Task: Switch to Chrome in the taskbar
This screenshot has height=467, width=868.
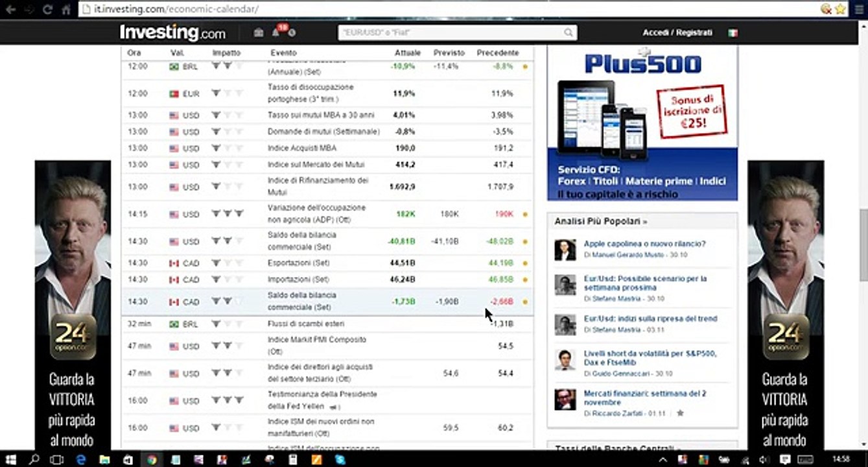Action: tap(151, 459)
